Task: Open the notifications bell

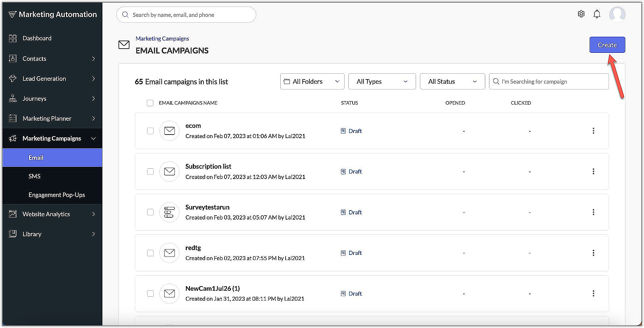Action: tap(597, 14)
